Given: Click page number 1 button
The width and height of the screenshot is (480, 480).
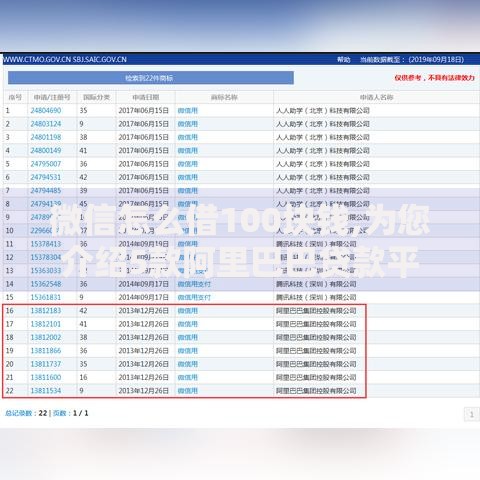Looking at the screenshot, I should click(x=471, y=414).
